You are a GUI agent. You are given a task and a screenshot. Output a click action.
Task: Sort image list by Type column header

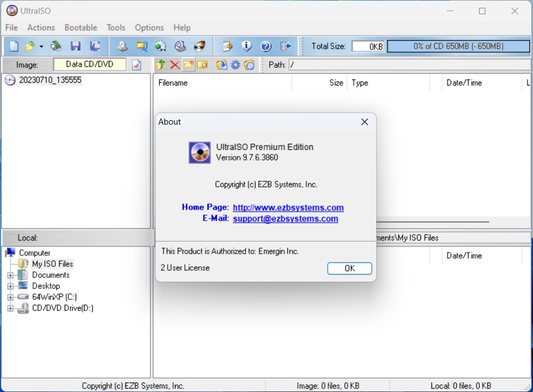pos(388,83)
